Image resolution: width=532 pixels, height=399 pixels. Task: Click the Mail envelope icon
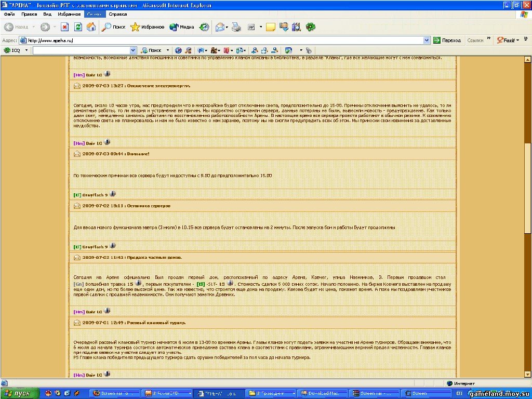pyautogui.click(x=220, y=27)
